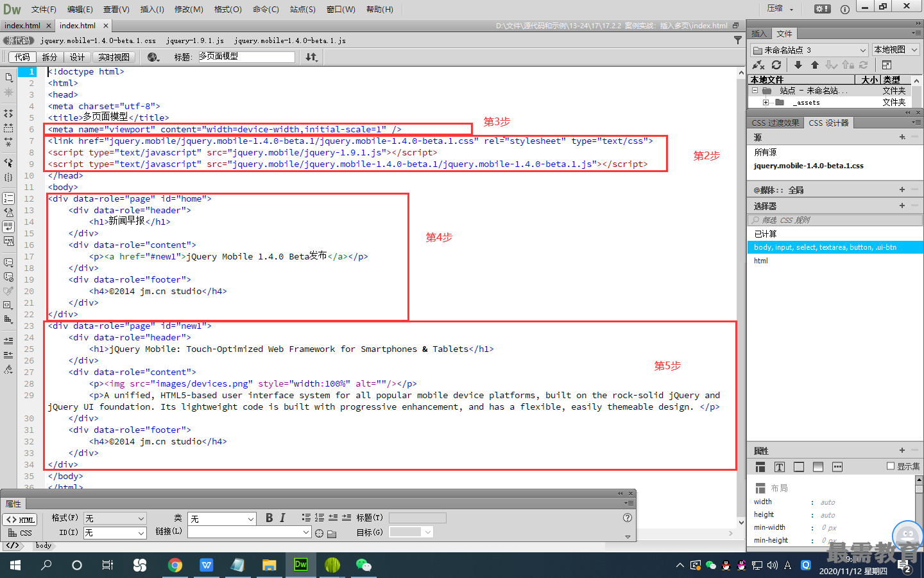
Task: Switch to 代码 (Code) view
Action: coord(22,57)
